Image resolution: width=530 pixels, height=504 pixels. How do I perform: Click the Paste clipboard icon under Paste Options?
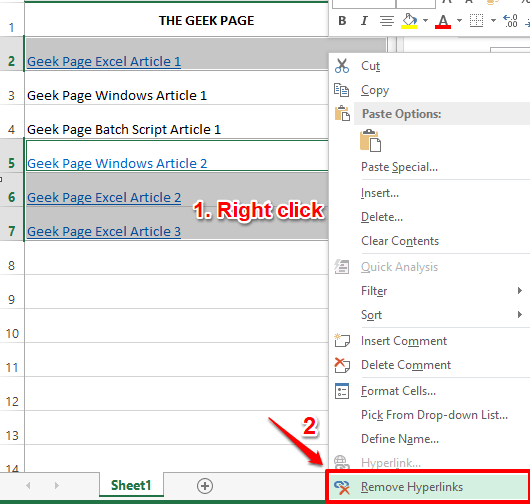(x=370, y=140)
